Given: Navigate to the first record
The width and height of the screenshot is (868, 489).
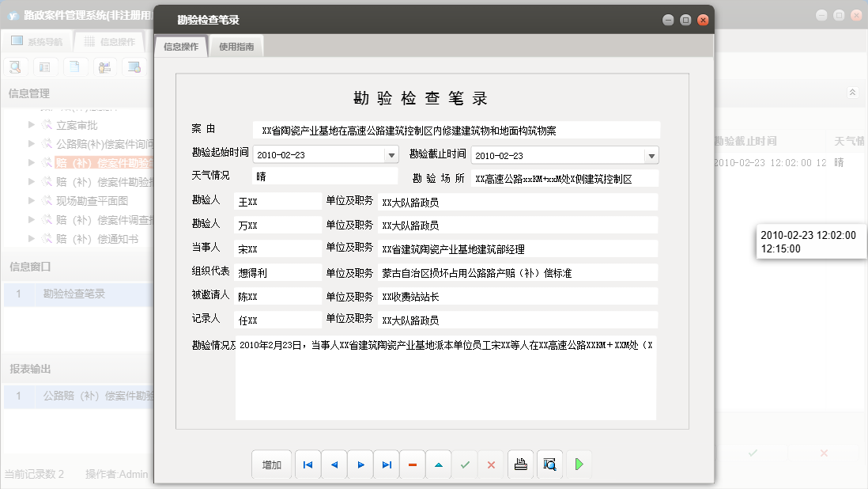Looking at the screenshot, I should (308, 464).
